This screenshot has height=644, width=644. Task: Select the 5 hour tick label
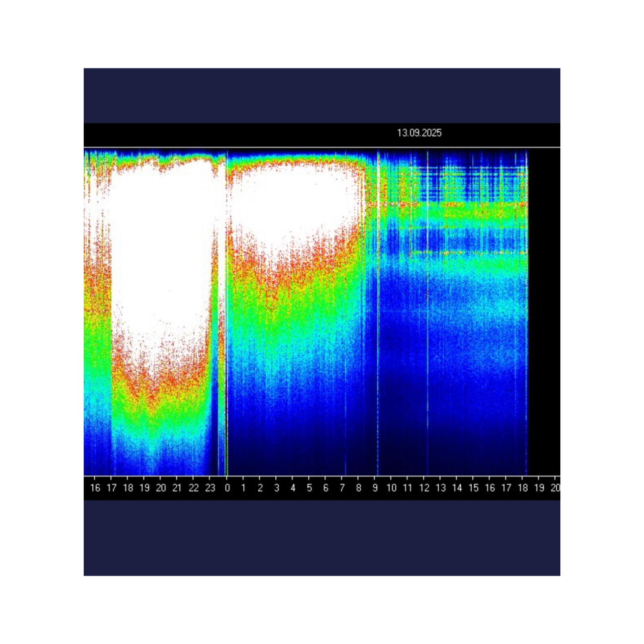click(x=309, y=488)
